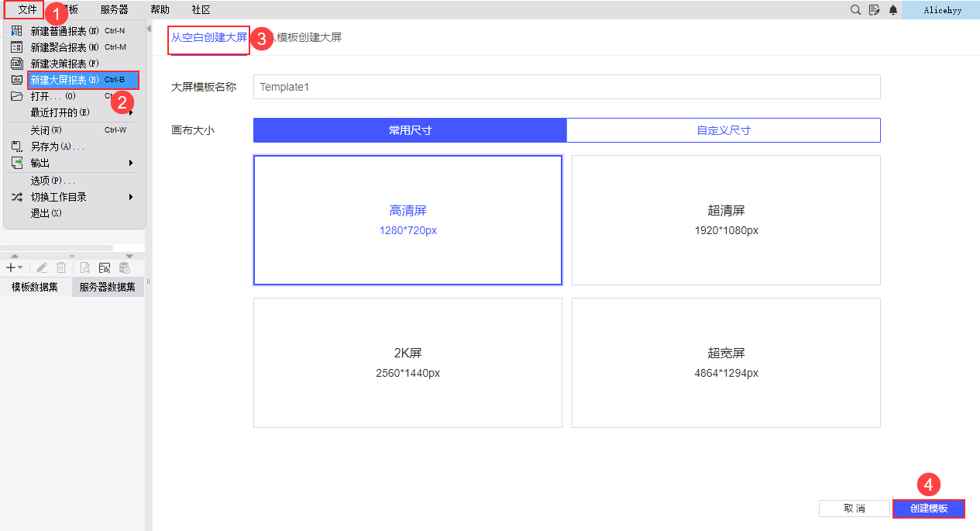
Task: Click the notes edit icon beside the search icon
Action: click(875, 10)
